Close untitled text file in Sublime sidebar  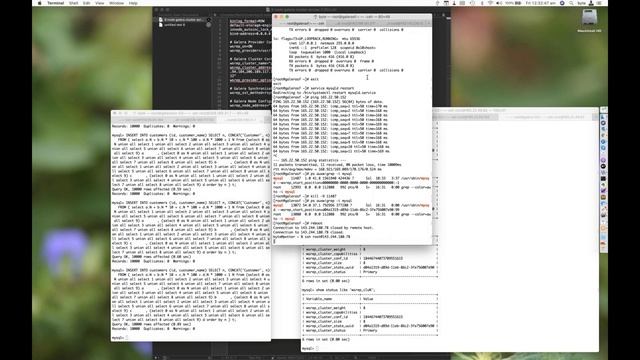point(209,25)
